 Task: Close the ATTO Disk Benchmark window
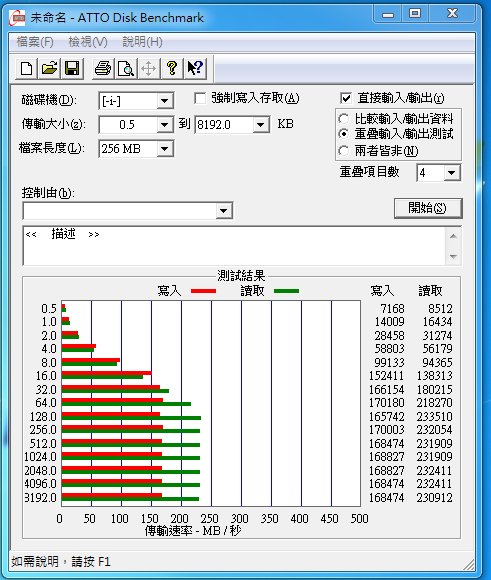(x=452, y=14)
